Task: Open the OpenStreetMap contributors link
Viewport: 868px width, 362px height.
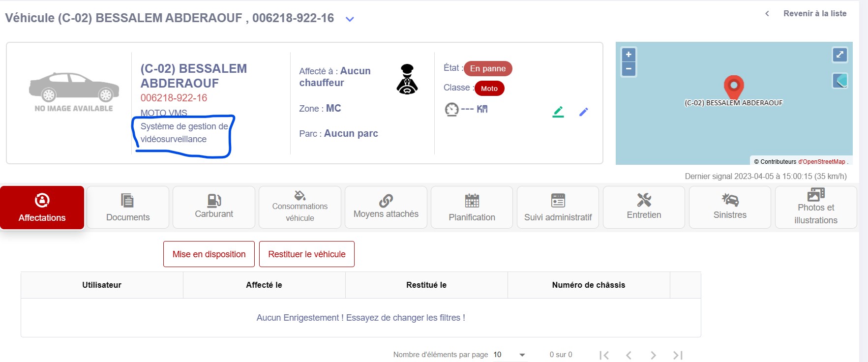Action: pos(821,162)
